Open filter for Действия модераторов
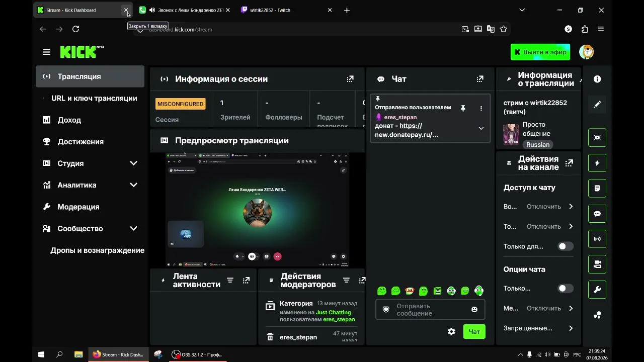644x362 pixels. pos(346,280)
